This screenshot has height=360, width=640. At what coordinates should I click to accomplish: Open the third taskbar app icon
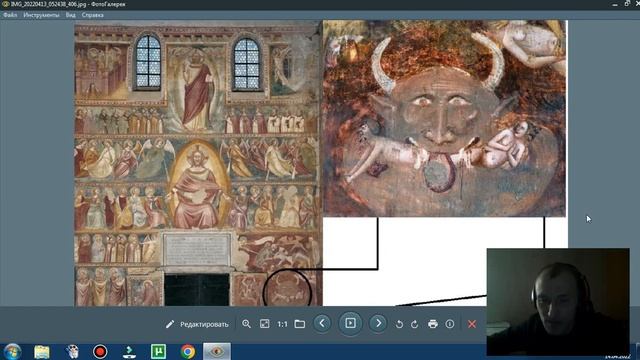(x=72, y=352)
